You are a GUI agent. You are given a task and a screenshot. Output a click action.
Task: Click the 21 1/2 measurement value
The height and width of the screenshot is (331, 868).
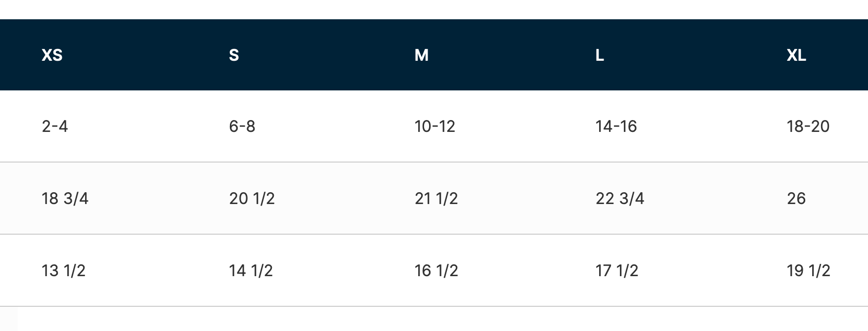(436, 199)
